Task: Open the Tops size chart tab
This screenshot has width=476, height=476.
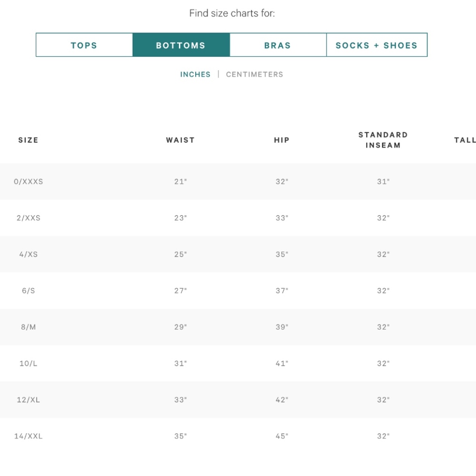Action: pos(84,45)
